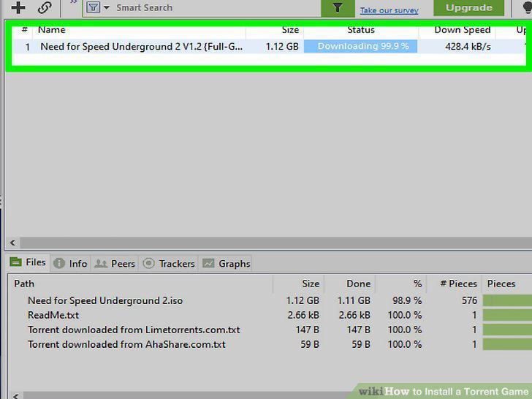532x399 pixels.
Task: Switch to the Peers tab
Action: (115, 263)
